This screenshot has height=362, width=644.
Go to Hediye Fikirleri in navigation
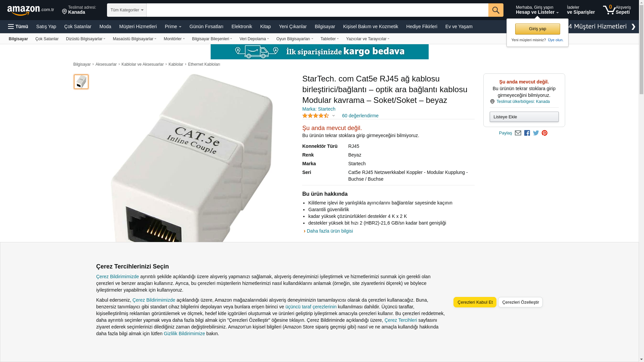tap(422, 26)
